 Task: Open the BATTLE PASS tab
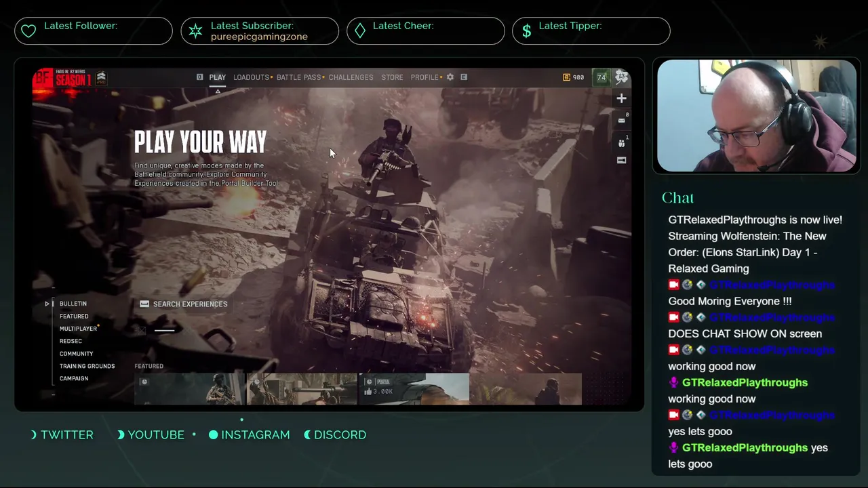pyautogui.click(x=298, y=77)
